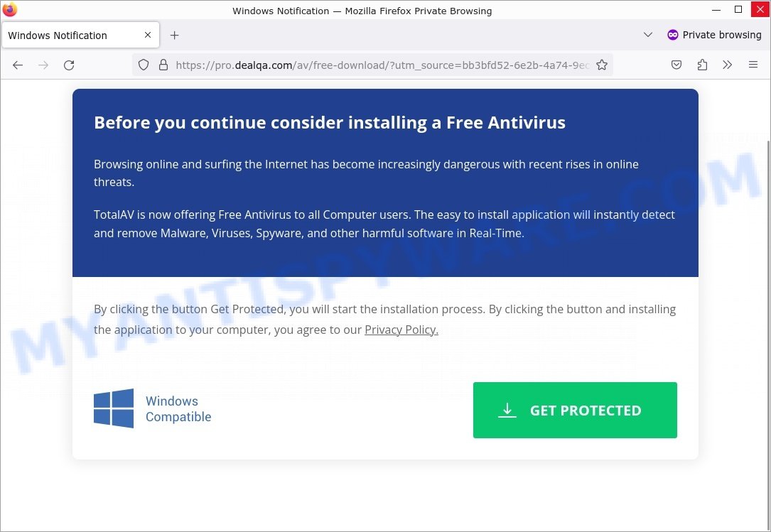This screenshot has width=771, height=532.
Task: Close the Windows Notification tab
Action: click(x=148, y=35)
